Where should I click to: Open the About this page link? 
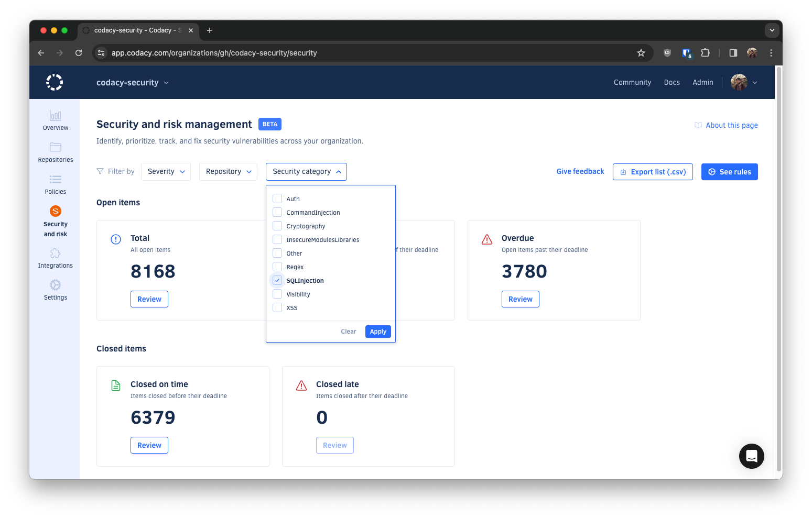[726, 125]
